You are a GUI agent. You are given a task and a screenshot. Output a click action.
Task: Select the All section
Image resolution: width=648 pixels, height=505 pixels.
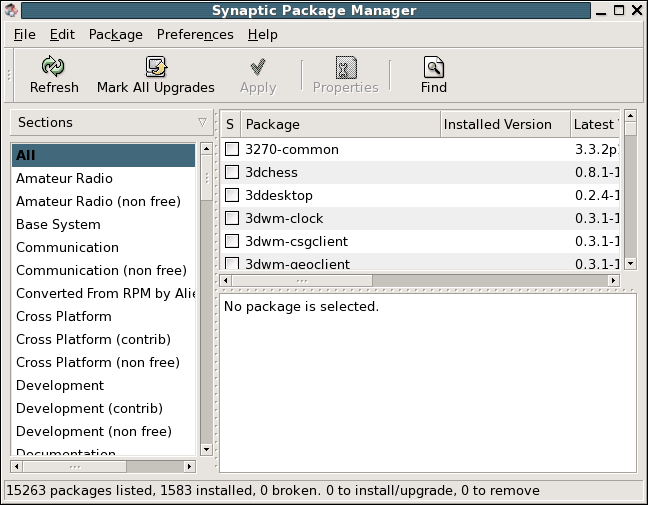(103, 155)
